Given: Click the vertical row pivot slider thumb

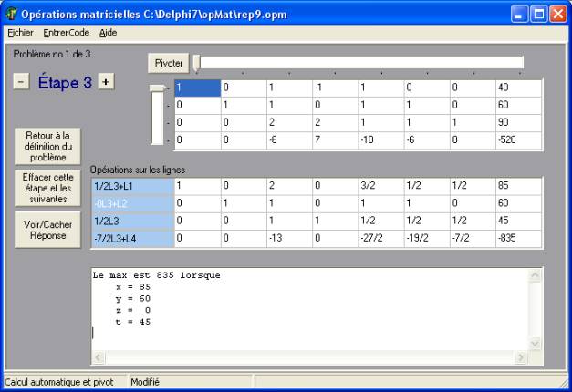Looking at the screenshot, I should (x=157, y=88).
